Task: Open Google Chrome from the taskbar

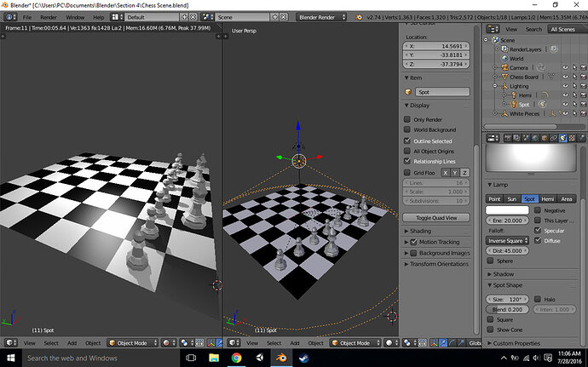Action: pos(236,358)
